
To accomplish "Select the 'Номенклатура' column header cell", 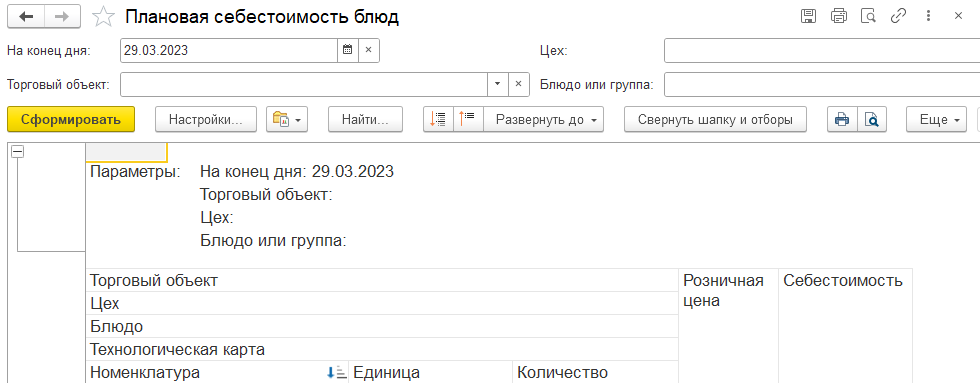I will point(217,372).
